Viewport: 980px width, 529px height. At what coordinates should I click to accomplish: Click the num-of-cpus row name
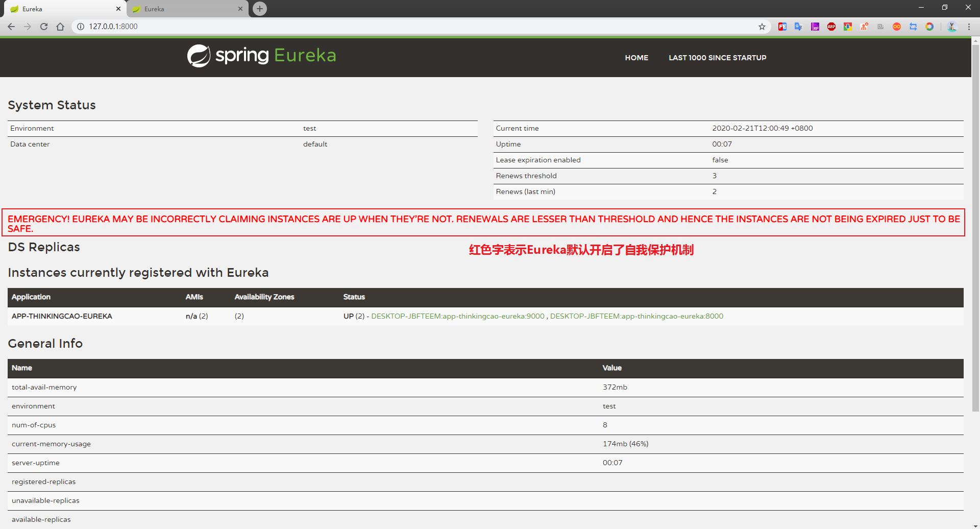click(34, 425)
